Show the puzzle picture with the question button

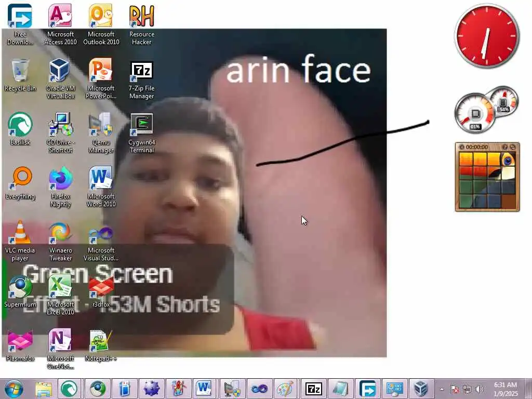[505, 147]
